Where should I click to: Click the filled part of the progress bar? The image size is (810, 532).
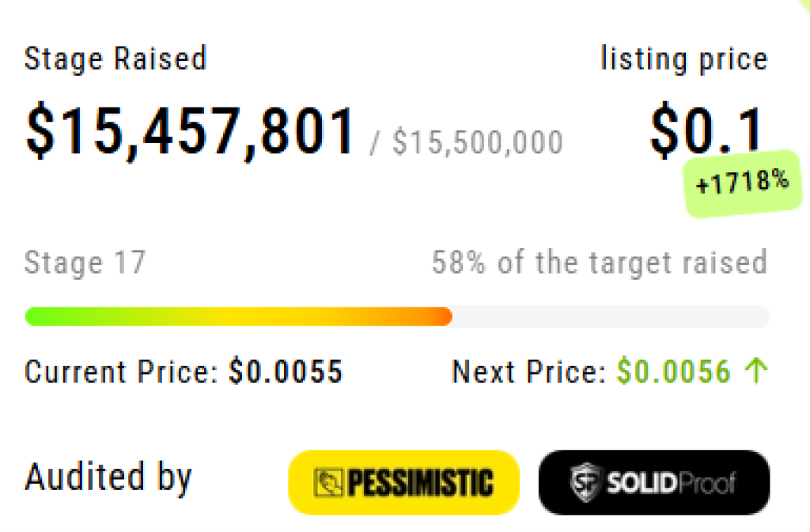pyautogui.click(x=237, y=317)
